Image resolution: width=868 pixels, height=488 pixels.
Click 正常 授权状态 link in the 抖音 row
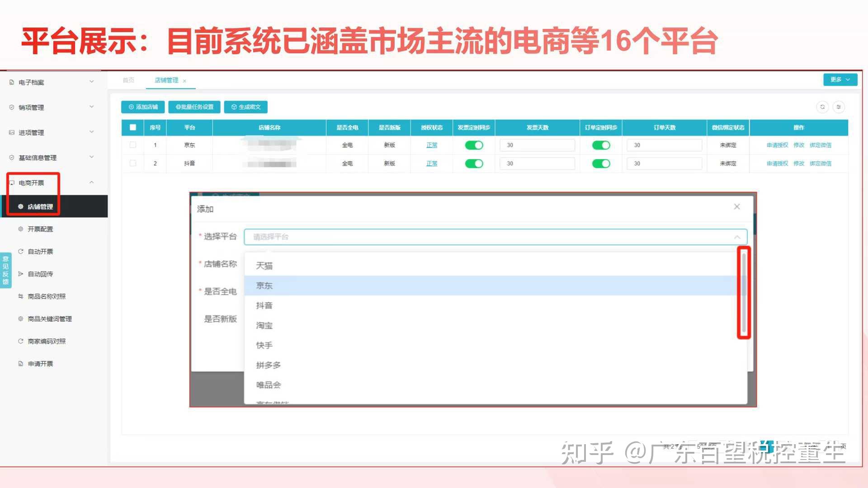432,164
